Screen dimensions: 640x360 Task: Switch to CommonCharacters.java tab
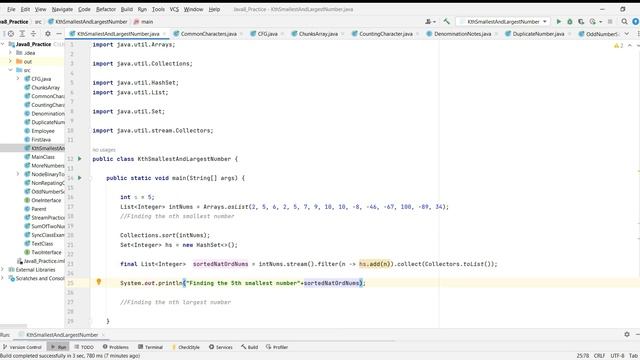point(208,34)
